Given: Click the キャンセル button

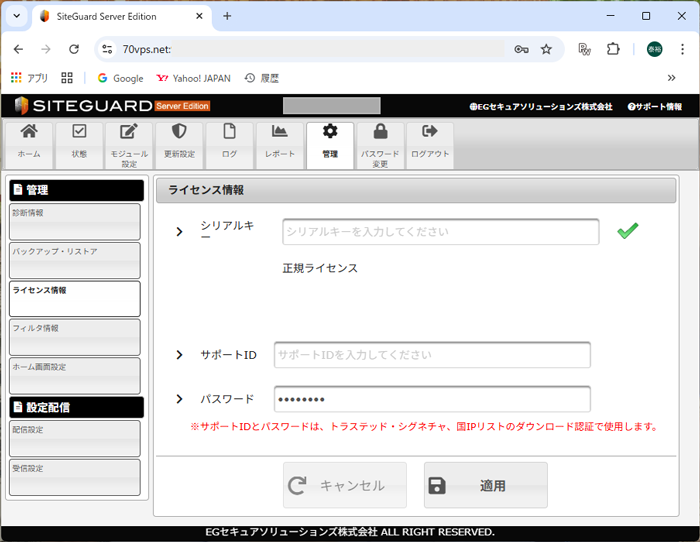Looking at the screenshot, I should point(345,485).
